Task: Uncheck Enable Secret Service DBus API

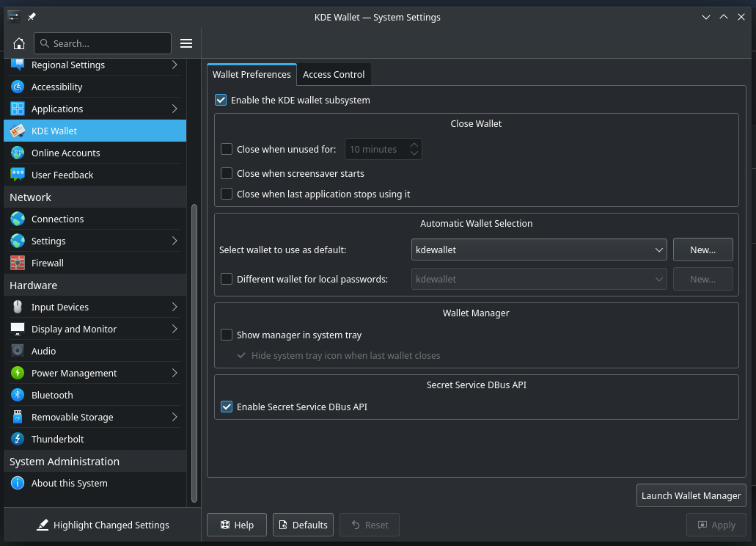Action: point(227,407)
